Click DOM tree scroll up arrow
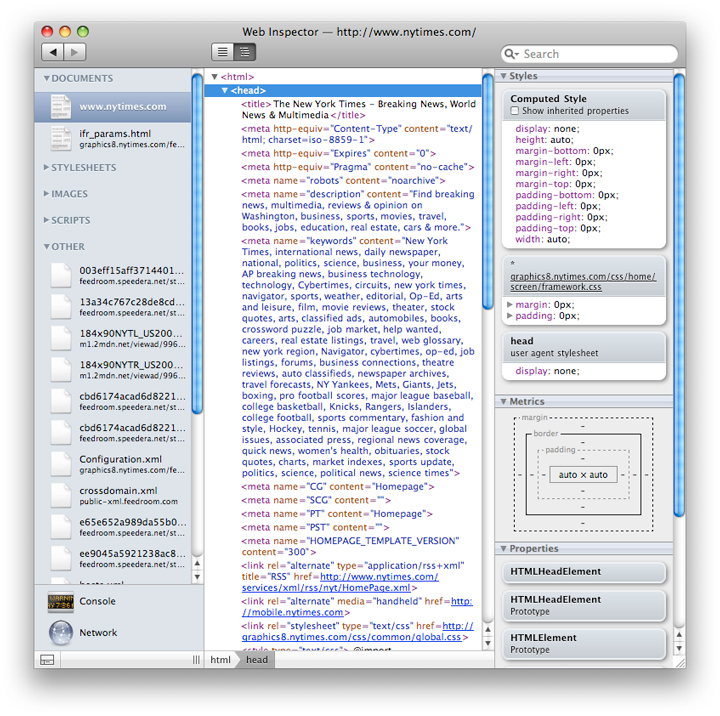Image resolution: width=720 pixels, height=716 pixels. pos(488,630)
